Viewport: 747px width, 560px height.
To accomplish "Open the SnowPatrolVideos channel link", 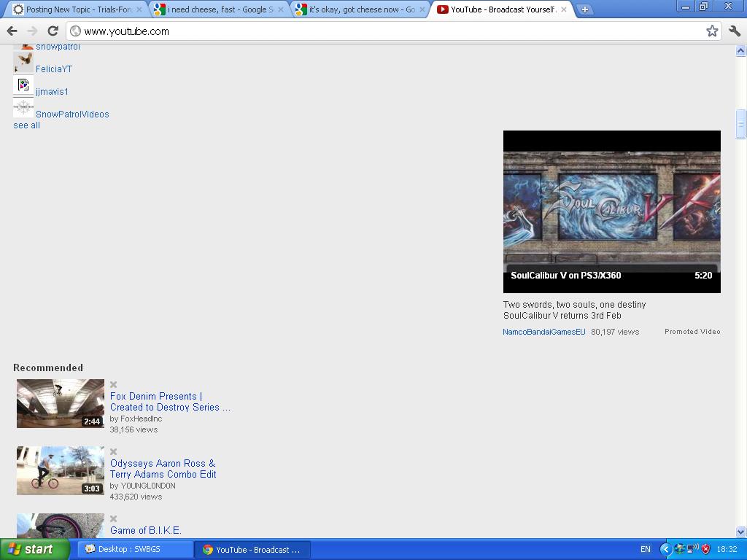I will (x=72, y=114).
